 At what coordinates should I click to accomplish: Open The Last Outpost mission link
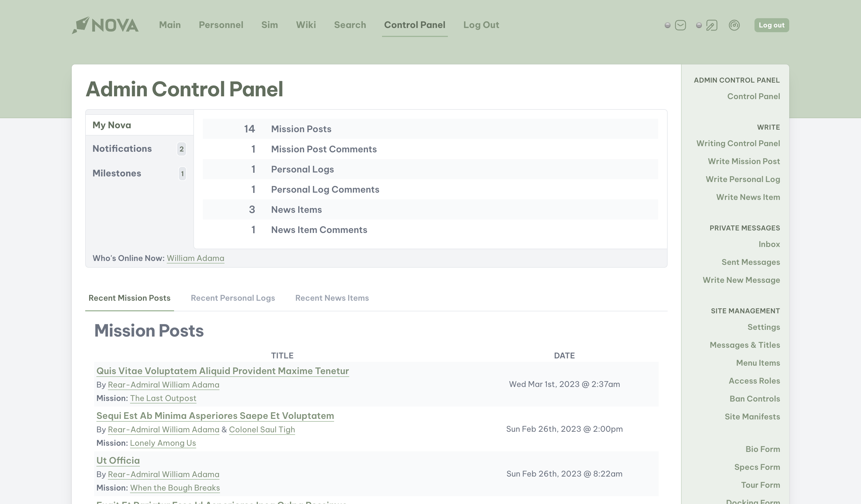point(163,398)
